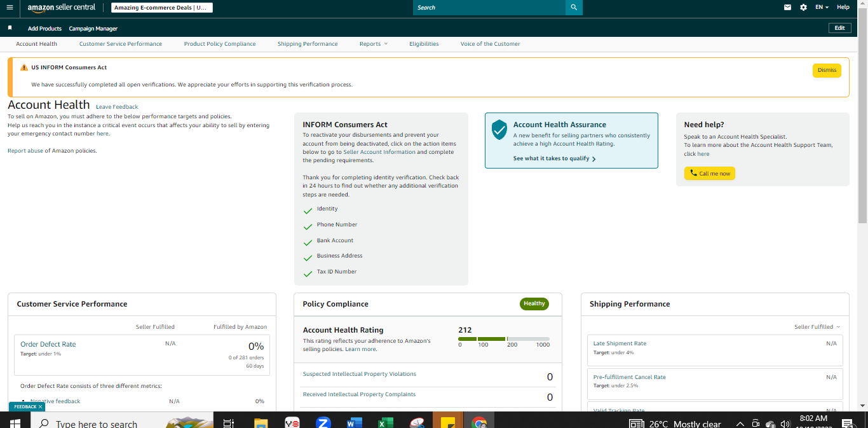Open Voice of the Customer tab
The width and height of the screenshot is (868, 428).
[x=490, y=44]
